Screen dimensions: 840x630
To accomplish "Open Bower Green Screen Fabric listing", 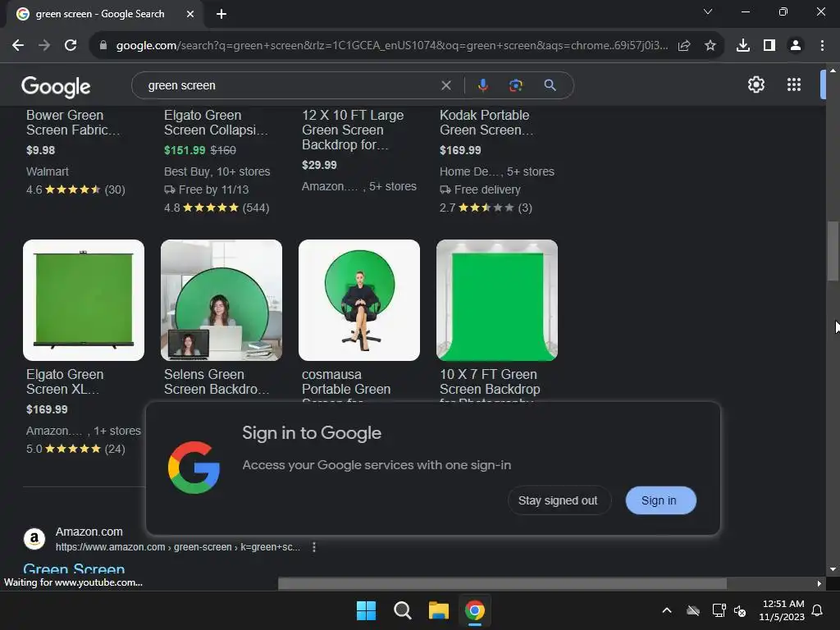I will (x=73, y=123).
